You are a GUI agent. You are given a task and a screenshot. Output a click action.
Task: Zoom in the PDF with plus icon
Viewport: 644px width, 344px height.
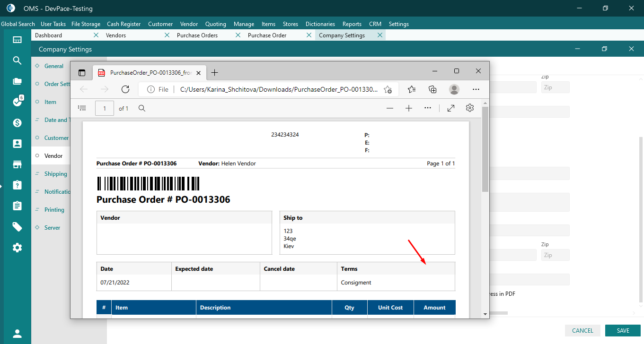pos(409,108)
